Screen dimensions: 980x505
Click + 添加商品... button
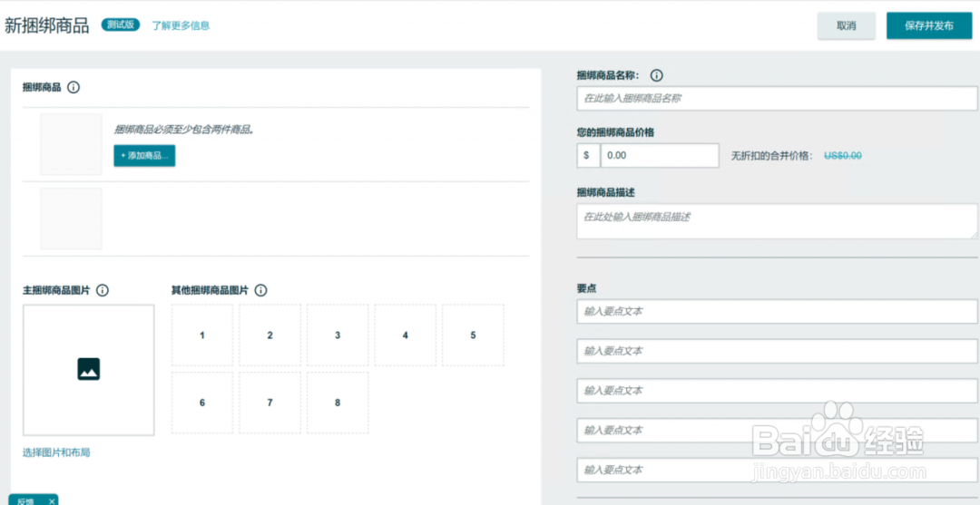click(144, 155)
